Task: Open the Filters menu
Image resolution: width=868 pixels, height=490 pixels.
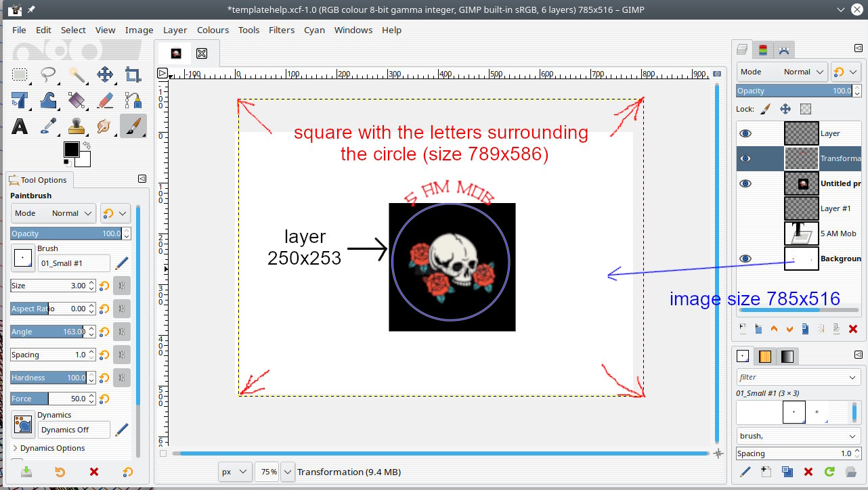Action: (281, 30)
